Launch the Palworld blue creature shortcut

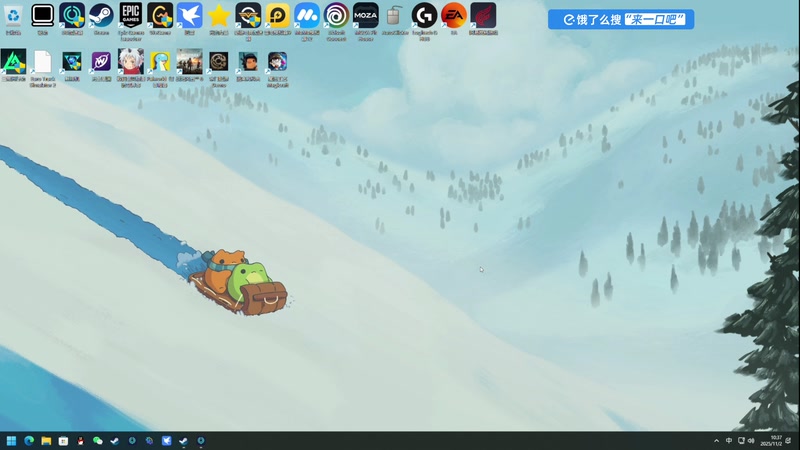click(x=160, y=68)
